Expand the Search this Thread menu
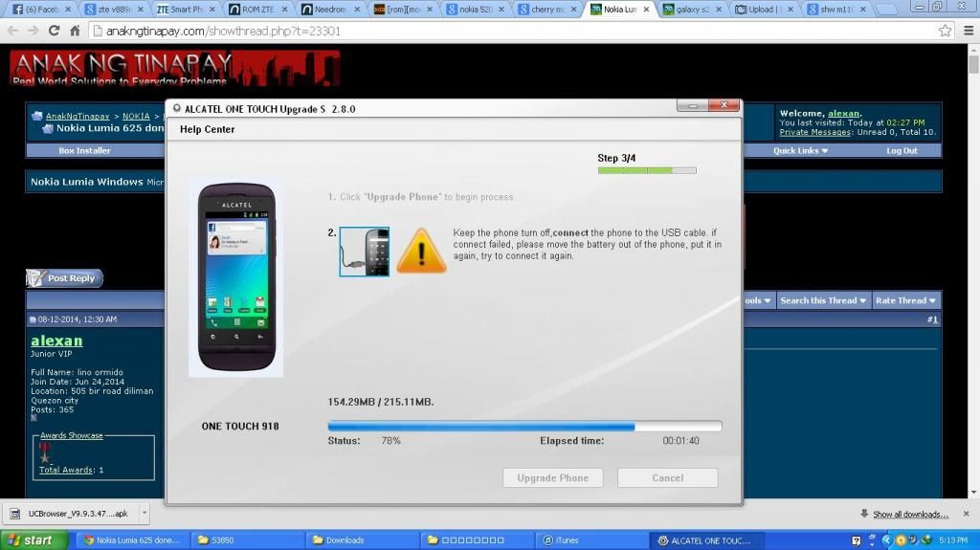 [x=823, y=300]
